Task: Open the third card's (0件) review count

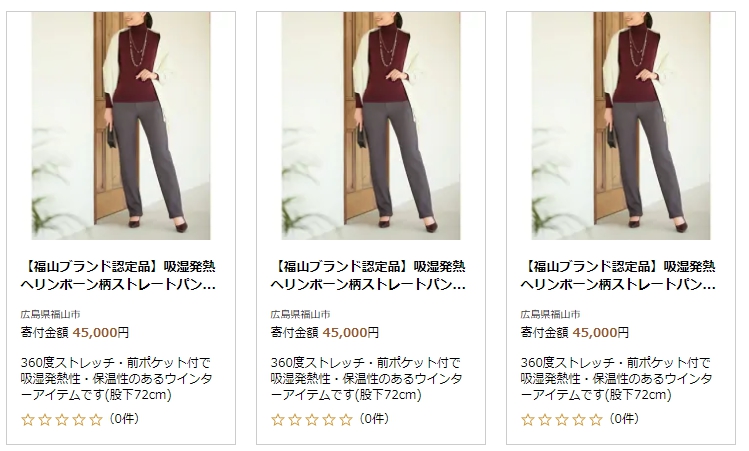Action: coord(624,419)
